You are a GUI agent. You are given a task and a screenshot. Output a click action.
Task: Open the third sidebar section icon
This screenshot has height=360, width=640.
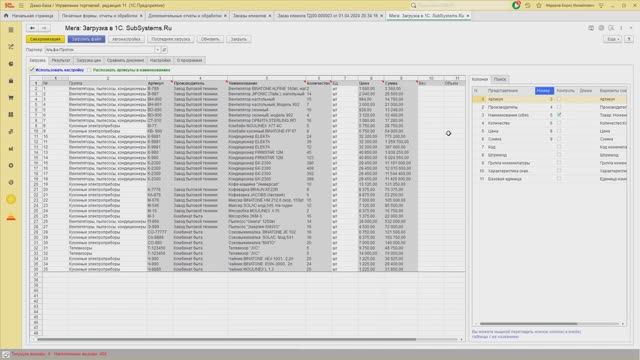pyautogui.click(x=11, y=64)
